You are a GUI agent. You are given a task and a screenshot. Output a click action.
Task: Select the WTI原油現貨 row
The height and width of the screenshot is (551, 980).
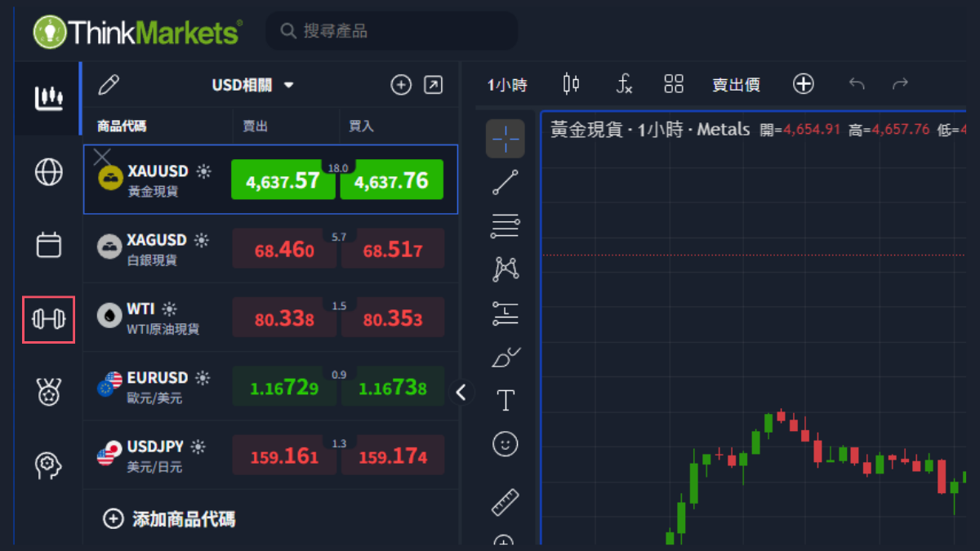click(x=270, y=318)
